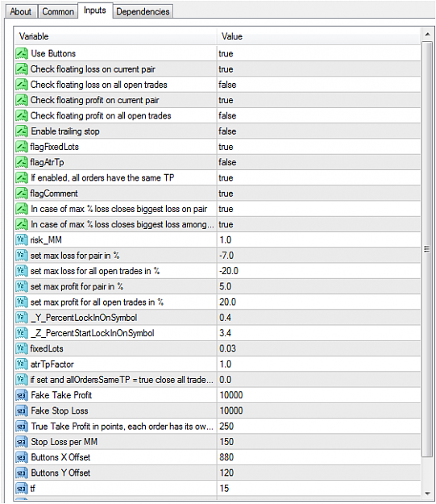Image resolution: width=436 pixels, height=504 pixels.
Task: Click the flagAtrTp boolean icon
Action: 22,162
